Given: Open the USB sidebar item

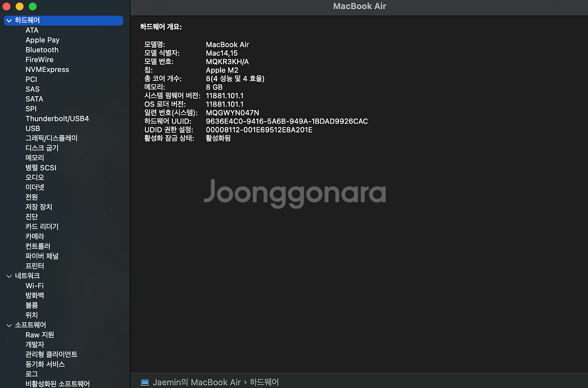Looking at the screenshot, I should click(x=33, y=129).
